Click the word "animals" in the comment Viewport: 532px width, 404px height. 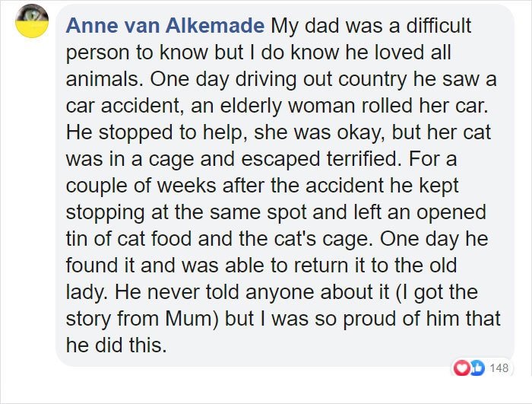pyautogui.click(x=102, y=79)
